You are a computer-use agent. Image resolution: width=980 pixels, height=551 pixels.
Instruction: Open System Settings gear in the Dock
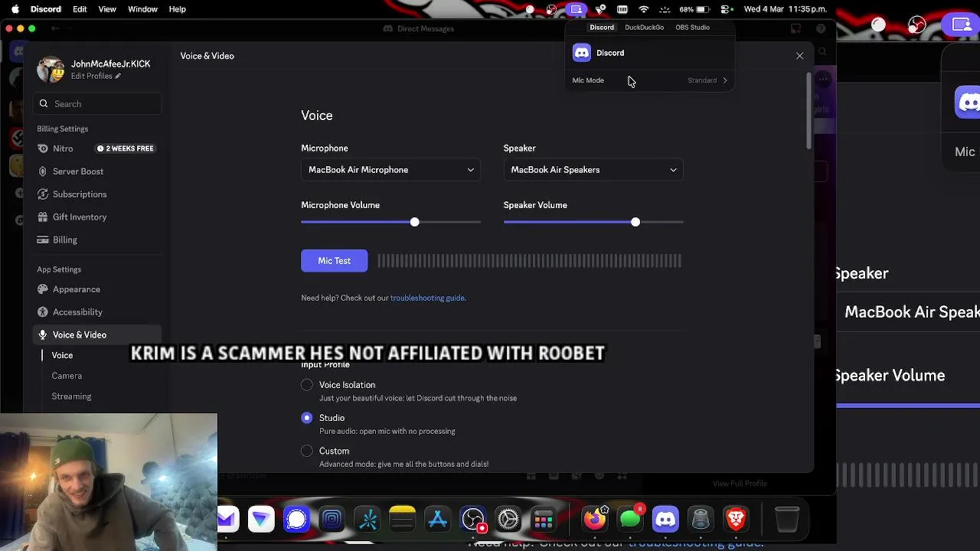508,520
